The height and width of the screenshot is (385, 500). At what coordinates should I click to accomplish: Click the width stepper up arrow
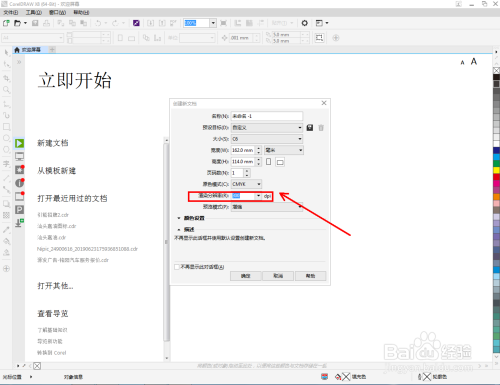259,148
